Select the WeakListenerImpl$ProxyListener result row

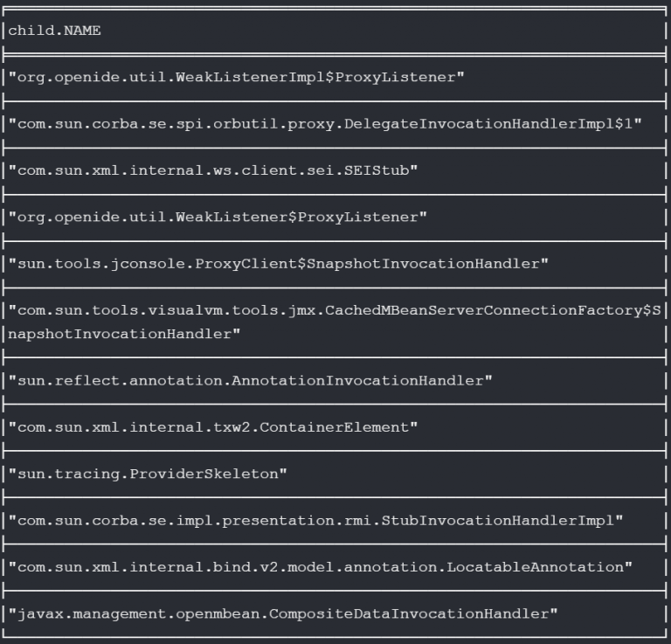(x=236, y=77)
